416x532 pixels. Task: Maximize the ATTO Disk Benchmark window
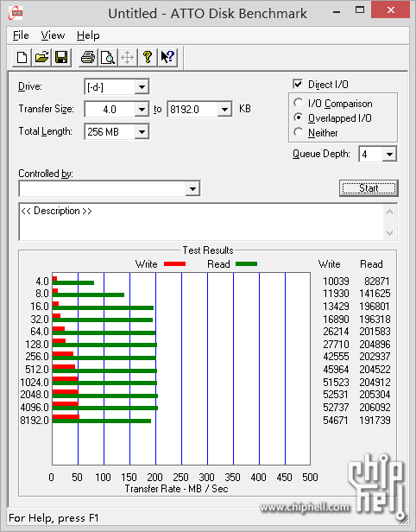pyautogui.click(x=359, y=10)
